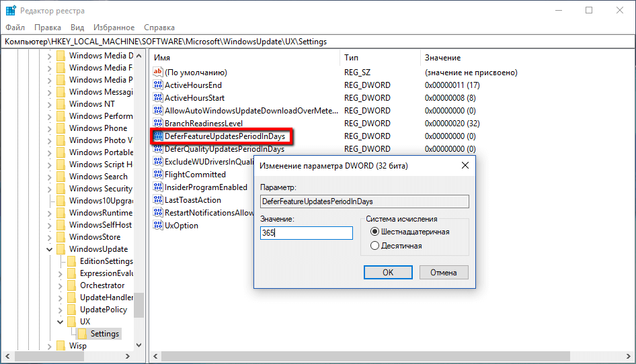Viewport: 636px width, 364px height.
Task: Click the LastToastAction value icon
Action: [x=159, y=200]
